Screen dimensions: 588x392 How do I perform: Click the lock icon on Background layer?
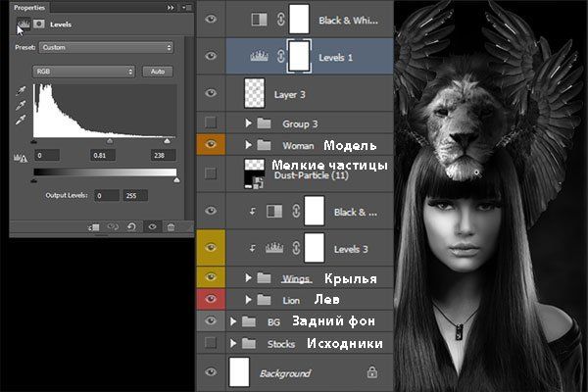pos(372,372)
